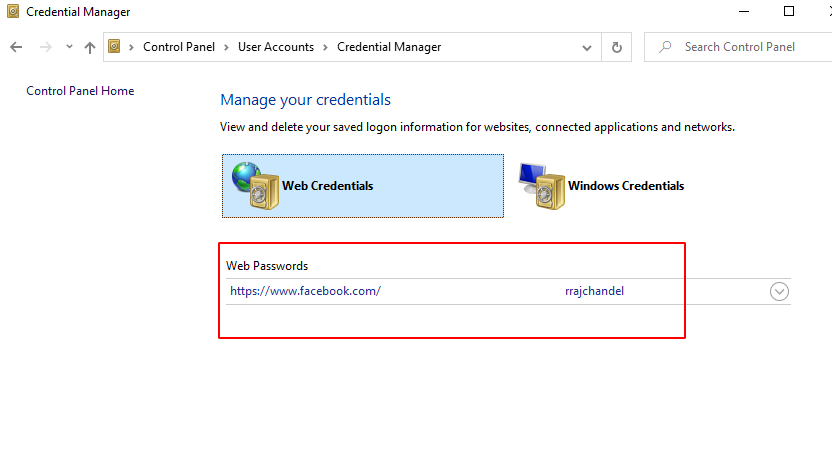Screen dimensions: 832x456
Task: Open Control Panel in the breadcrumb
Action: (179, 47)
